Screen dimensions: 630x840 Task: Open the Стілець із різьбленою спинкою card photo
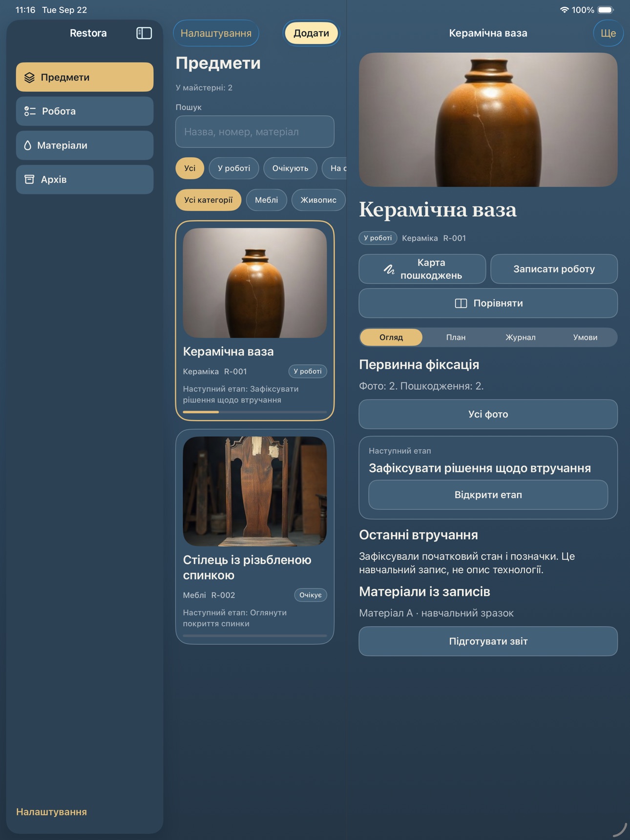255,491
